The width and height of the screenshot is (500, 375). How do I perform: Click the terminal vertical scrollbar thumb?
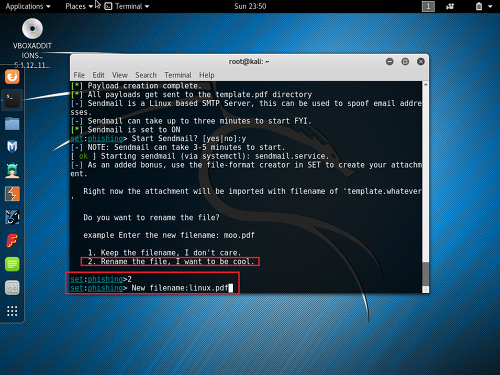[x=425, y=273]
